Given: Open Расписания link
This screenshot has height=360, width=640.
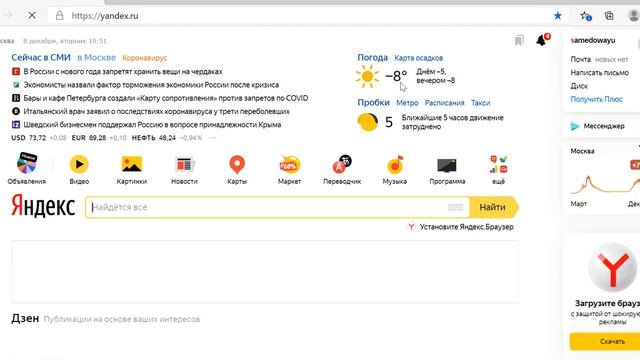Looking at the screenshot, I should [444, 103].
